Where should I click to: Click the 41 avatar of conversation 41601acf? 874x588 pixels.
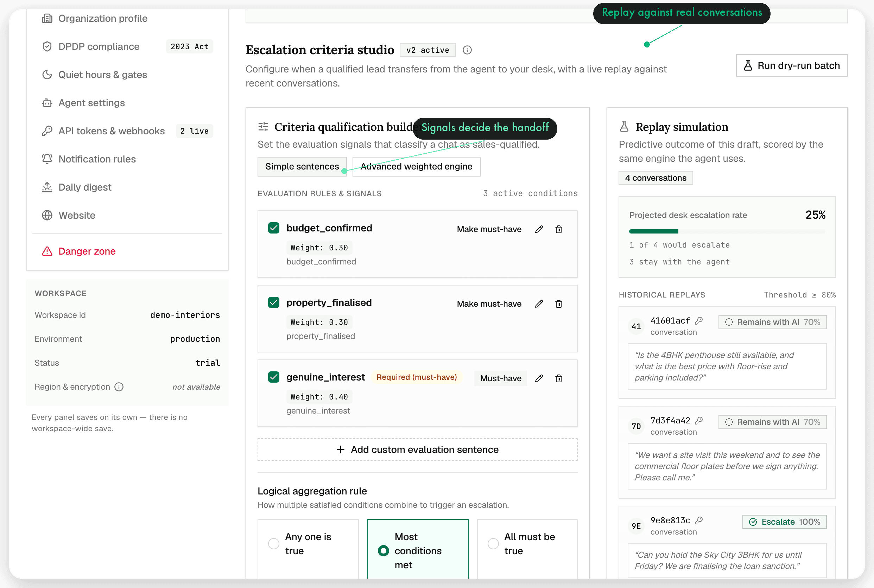(x=636, y=326)
